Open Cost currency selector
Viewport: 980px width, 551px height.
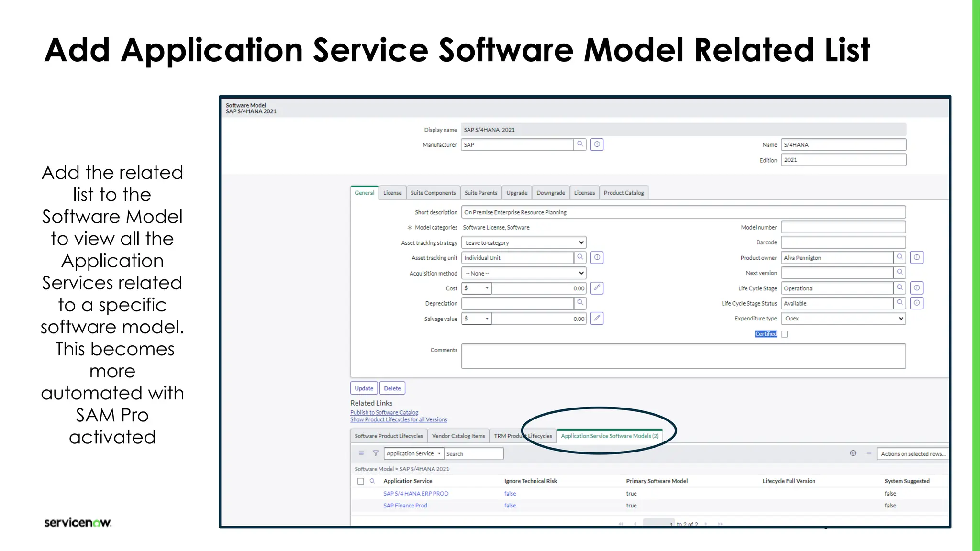tap(477, 288)
